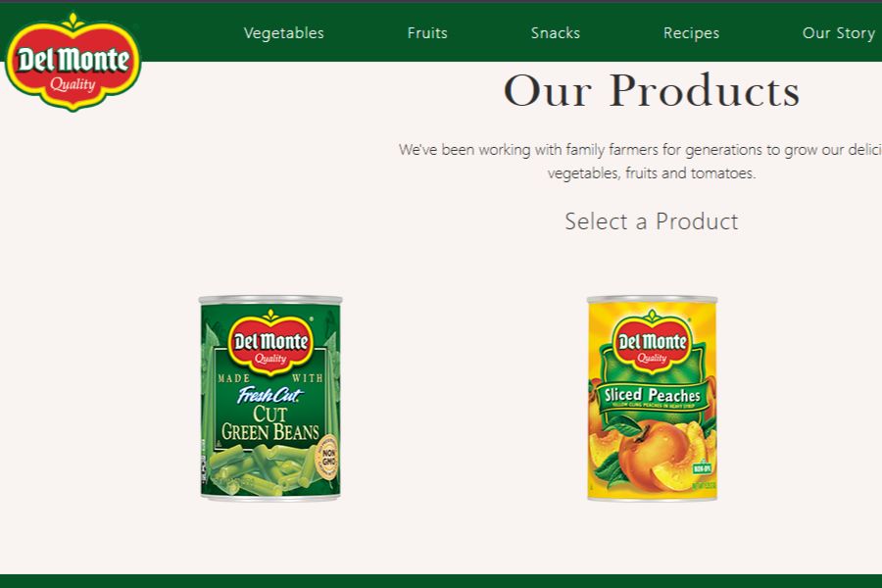Click the Del Monte shield on peaches can
This screenshot has height=588, width=882.
click(x=653, y=342)
